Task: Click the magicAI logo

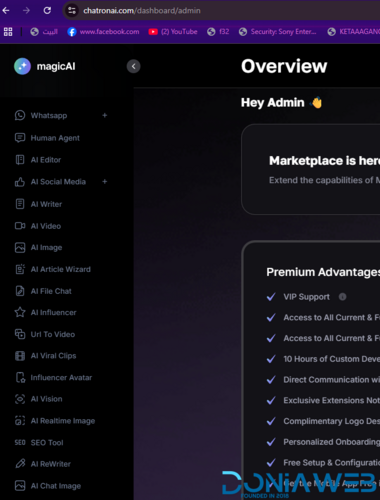Action: (45, 66)
